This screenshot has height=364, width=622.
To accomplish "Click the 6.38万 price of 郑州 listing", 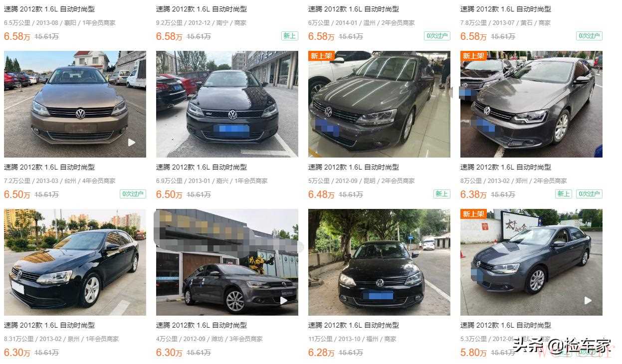I will (473, 194).
